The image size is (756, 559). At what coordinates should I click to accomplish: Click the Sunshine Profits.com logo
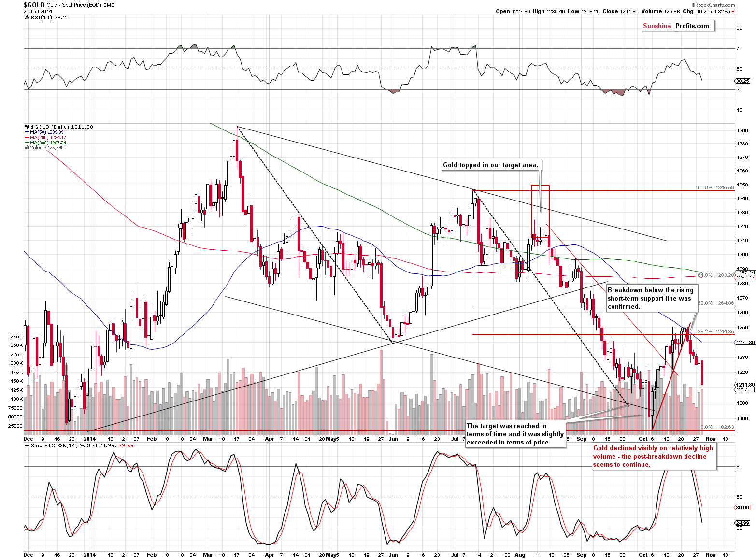coord(678,26)
